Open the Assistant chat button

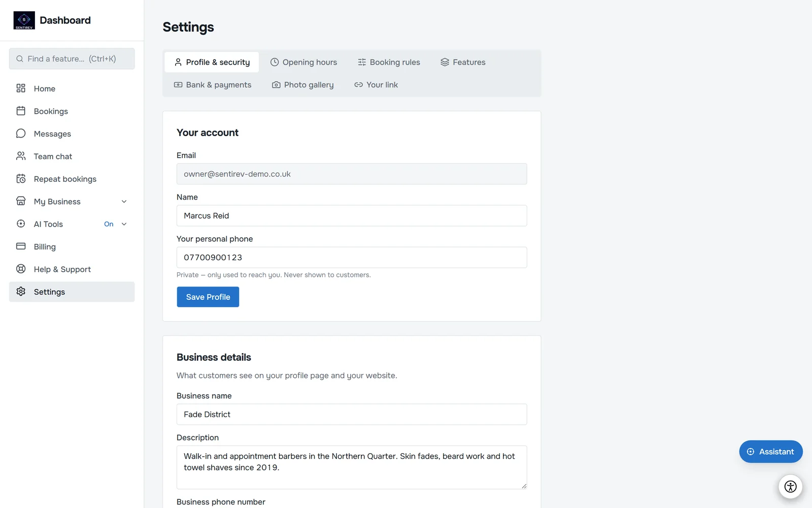[x=770, y=452]
